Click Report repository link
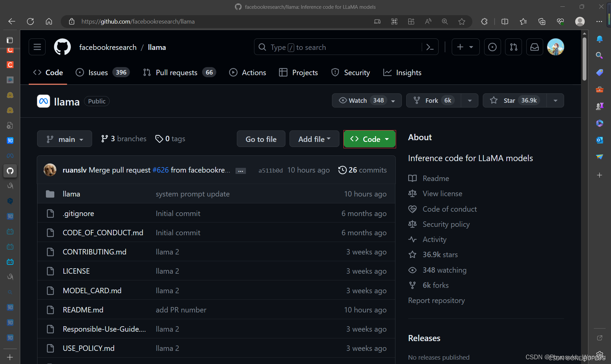611x364 pixels. tap(436, 300)
